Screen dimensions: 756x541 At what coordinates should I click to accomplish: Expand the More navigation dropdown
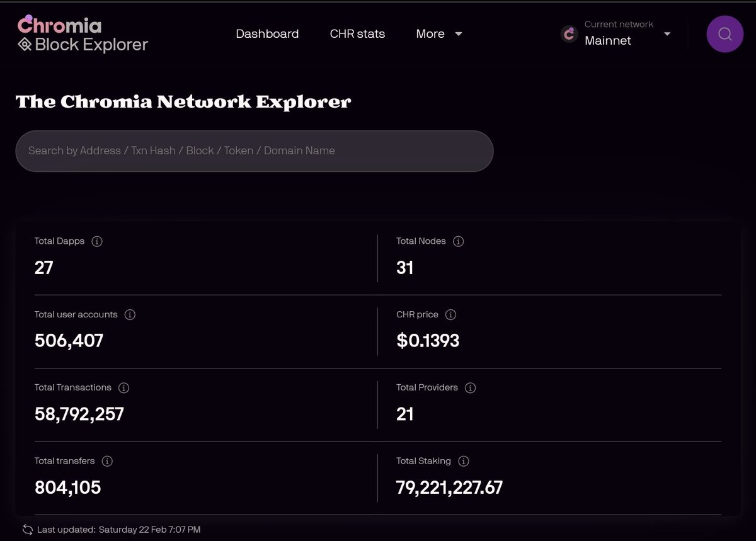point(439,34)
